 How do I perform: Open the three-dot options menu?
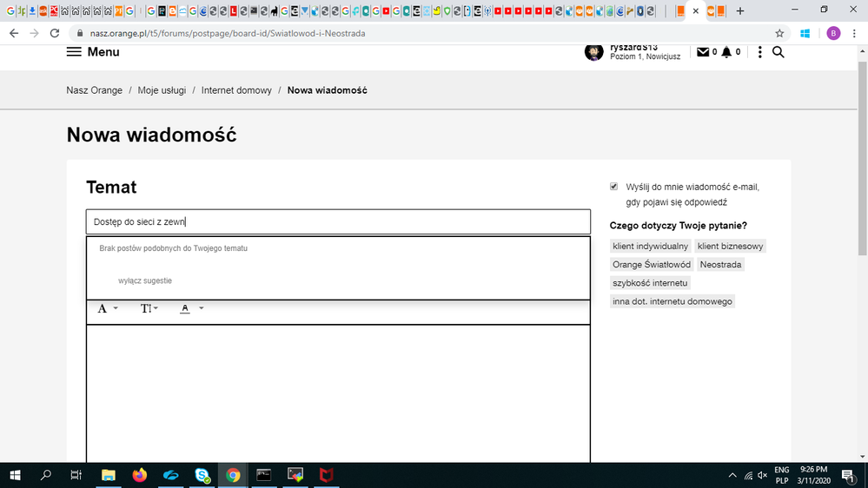(x=759, y=52)
